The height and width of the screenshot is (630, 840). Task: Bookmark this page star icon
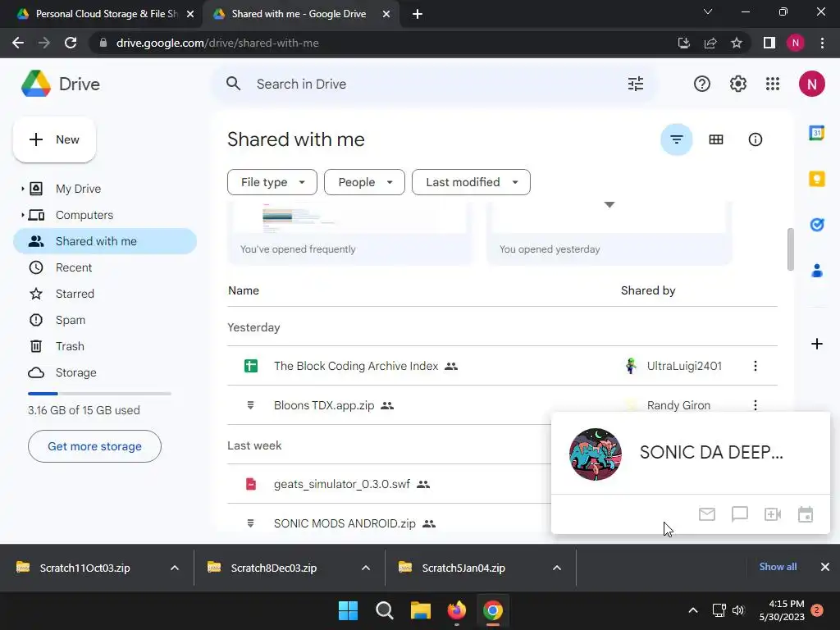[x=737, y=43]
